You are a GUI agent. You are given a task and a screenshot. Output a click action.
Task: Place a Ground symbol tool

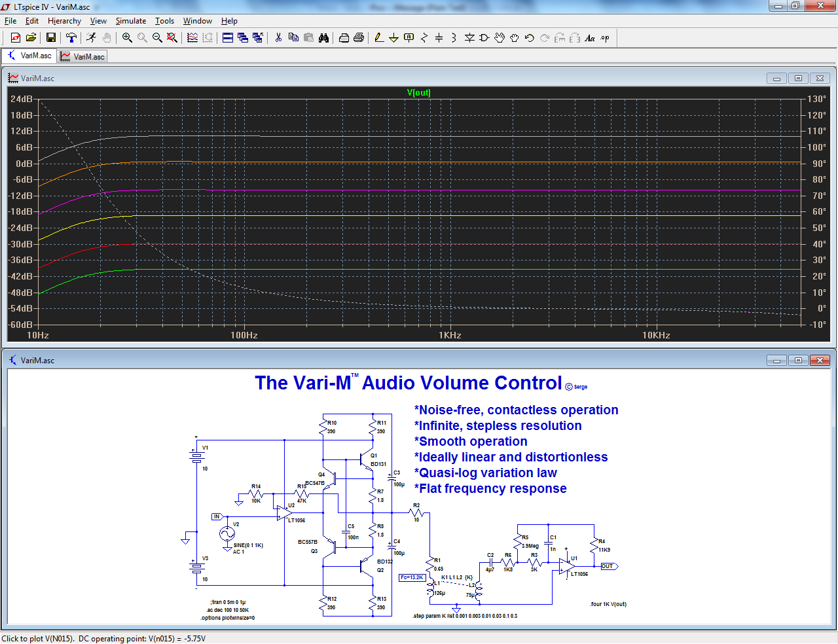pyautogui.click(x=394, y=38)
